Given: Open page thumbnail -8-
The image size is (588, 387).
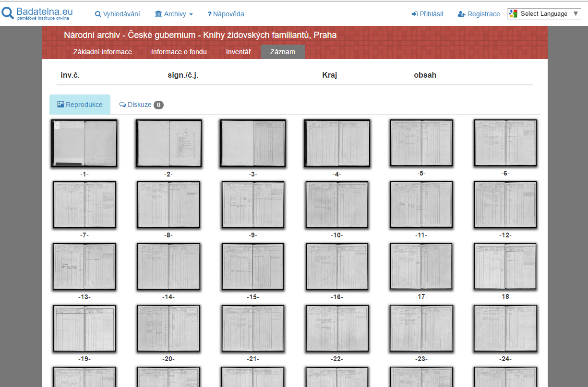Looking at the screenshot, I should click(x=168, y=205).
